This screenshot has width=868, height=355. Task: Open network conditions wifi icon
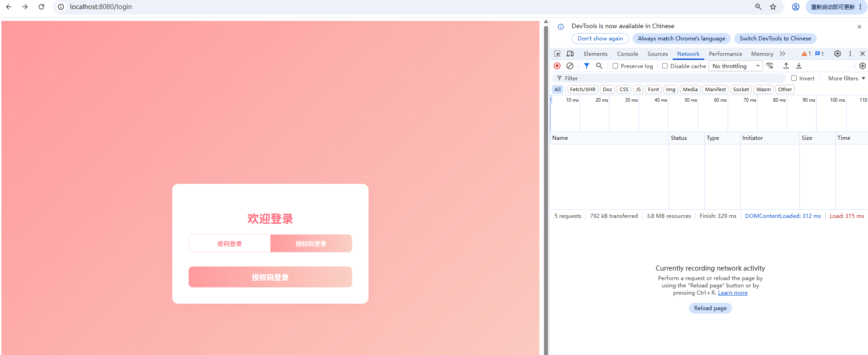coord(770,66)
